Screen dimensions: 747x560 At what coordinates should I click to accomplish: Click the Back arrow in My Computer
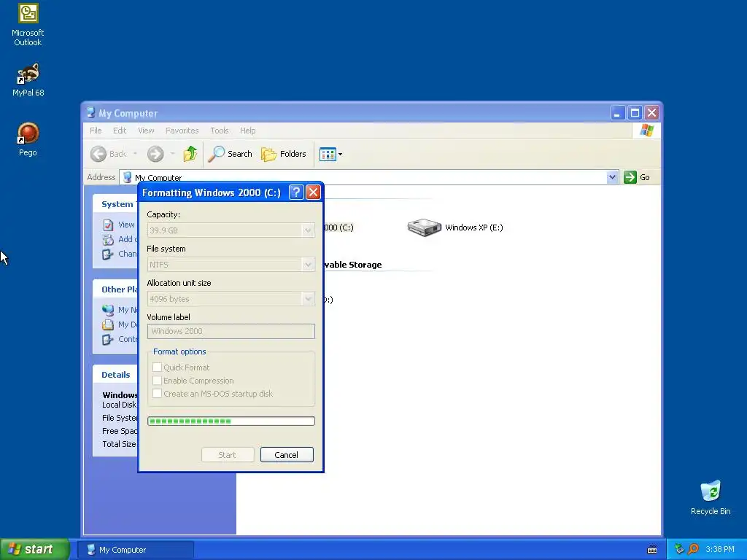[x=98, y=154]
